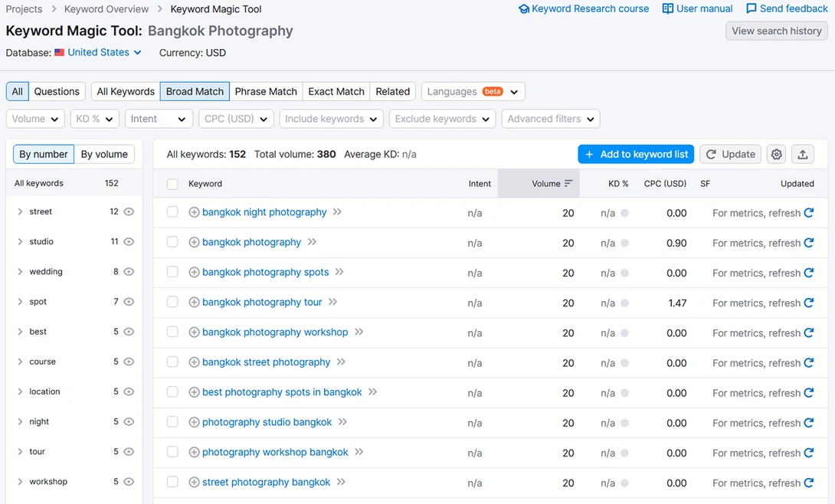Click View search history button

(x=777, y=31)
